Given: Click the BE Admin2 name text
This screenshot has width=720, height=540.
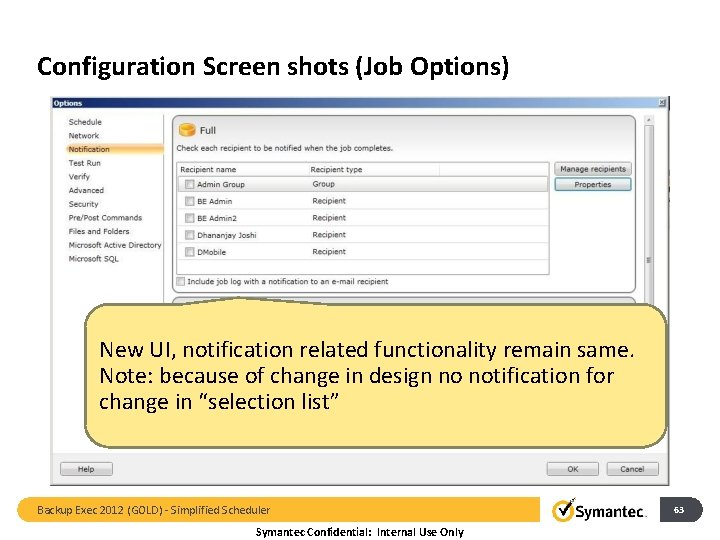Looking at the screenshot, I should (217, 218).
